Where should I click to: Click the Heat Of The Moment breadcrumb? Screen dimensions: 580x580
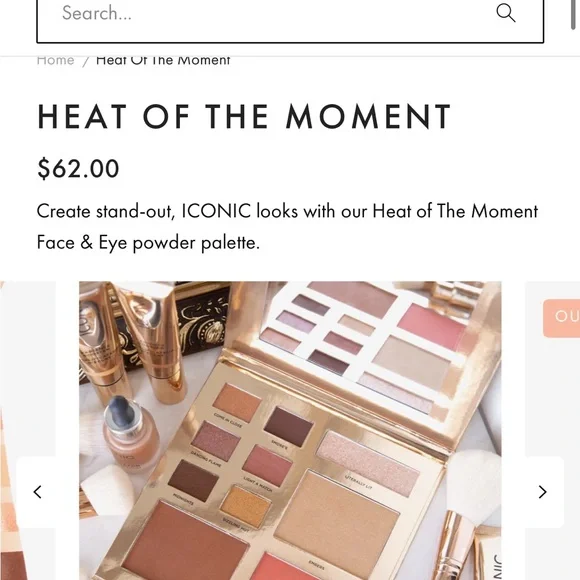(163, 60)
